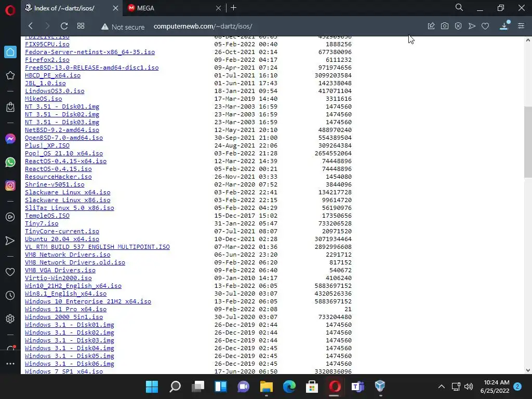This screenshot has width=532, height=399.
Task: Open Settings gear in sidebar
Action: click(x=10, y=319)
